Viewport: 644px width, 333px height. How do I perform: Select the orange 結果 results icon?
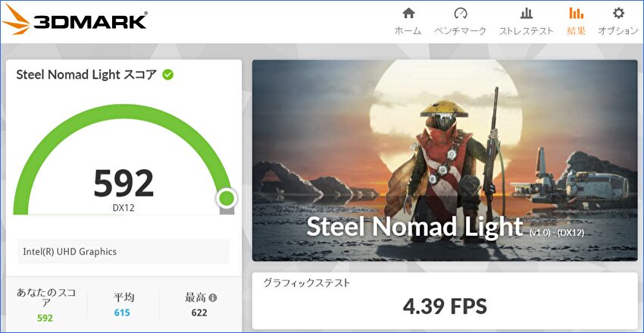click(x=576, y=14)
